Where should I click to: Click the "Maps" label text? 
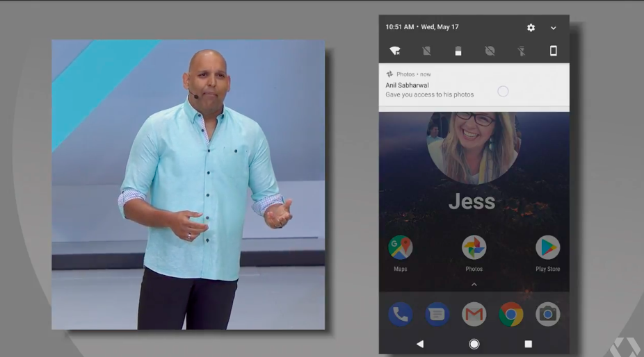[x=401, y=269]
